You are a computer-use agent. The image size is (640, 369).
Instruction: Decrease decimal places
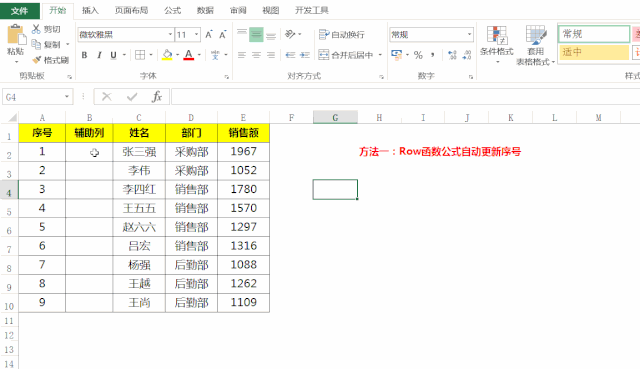(x=467, y=55)
